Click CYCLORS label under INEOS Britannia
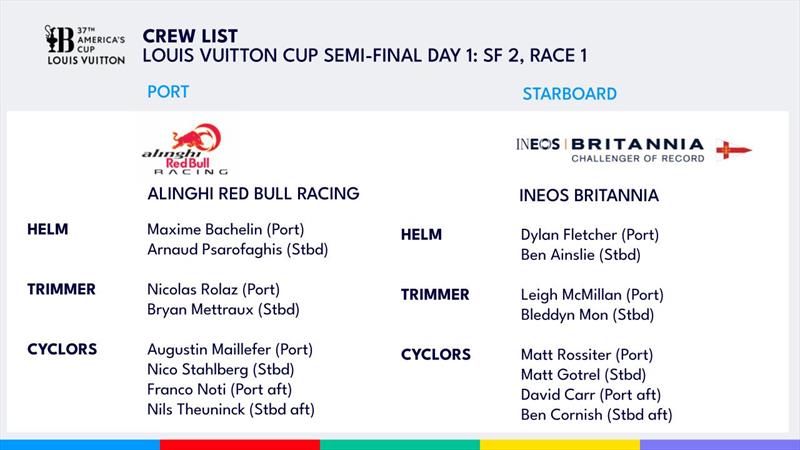The image size is (800, 450). (x=436, y=355)
